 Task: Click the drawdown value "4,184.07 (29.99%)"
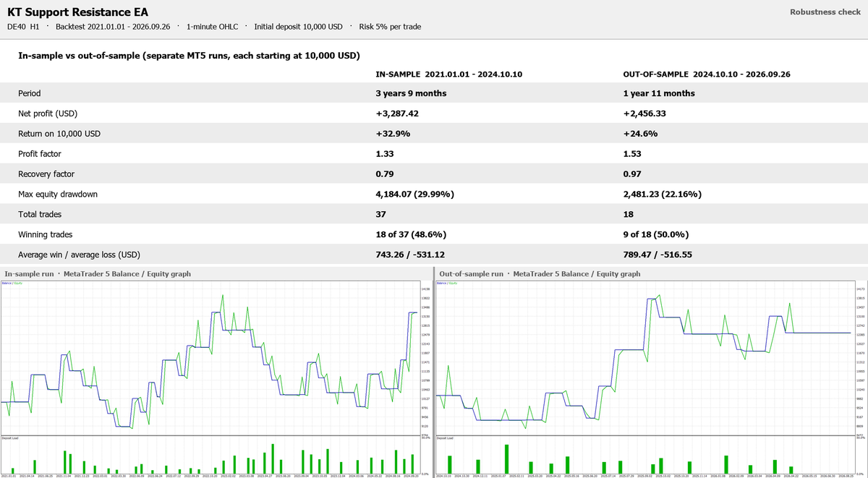[x=413, y=195]
